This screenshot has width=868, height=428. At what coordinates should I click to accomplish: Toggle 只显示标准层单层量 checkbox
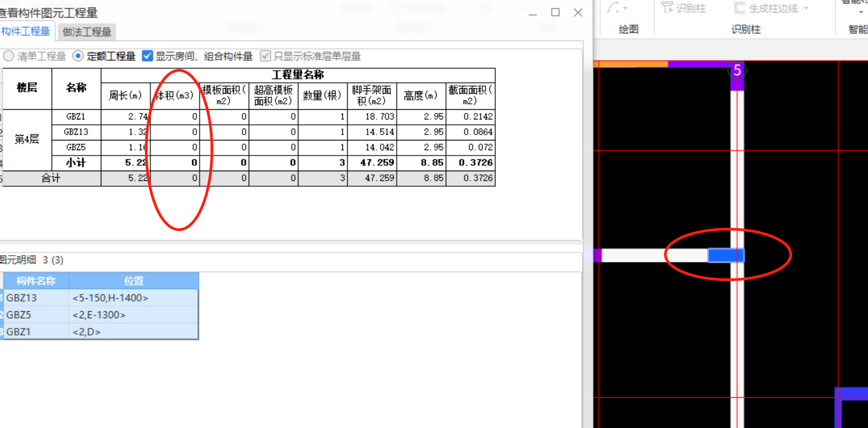pos(265,56)
